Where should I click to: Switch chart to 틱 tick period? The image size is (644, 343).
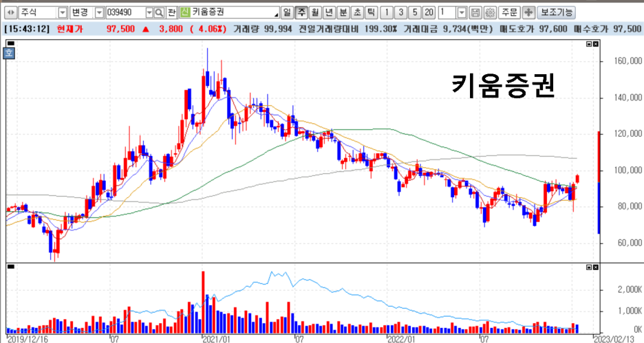point(372,13)
